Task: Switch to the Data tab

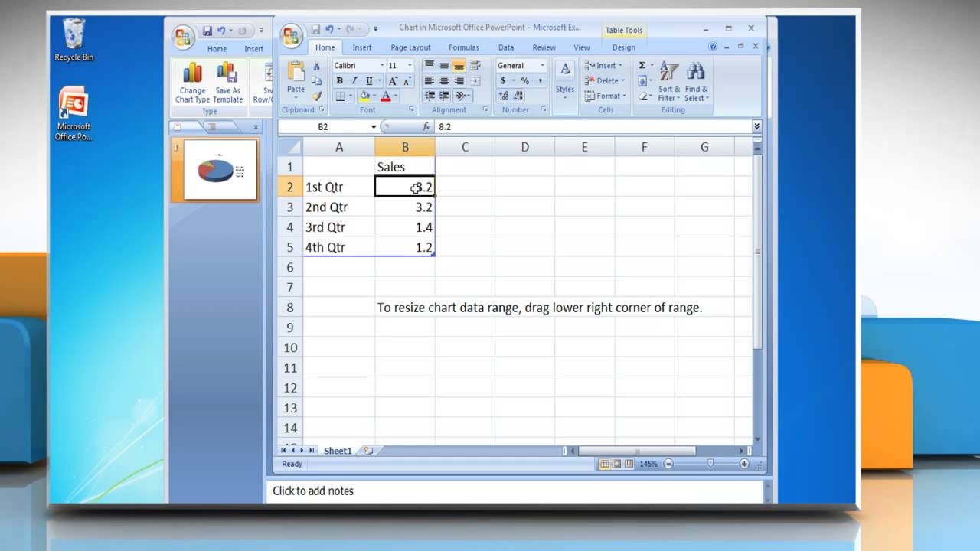Action: tap(506, 47)
